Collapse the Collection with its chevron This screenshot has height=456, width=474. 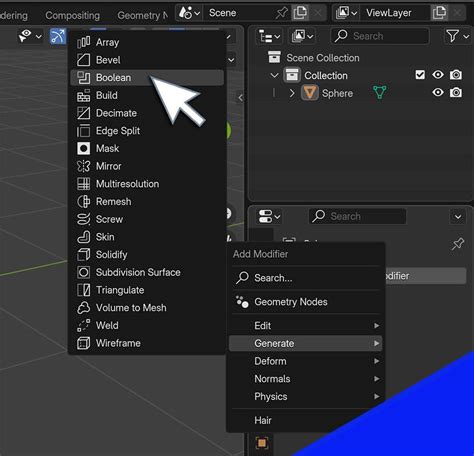pos(274,75)
